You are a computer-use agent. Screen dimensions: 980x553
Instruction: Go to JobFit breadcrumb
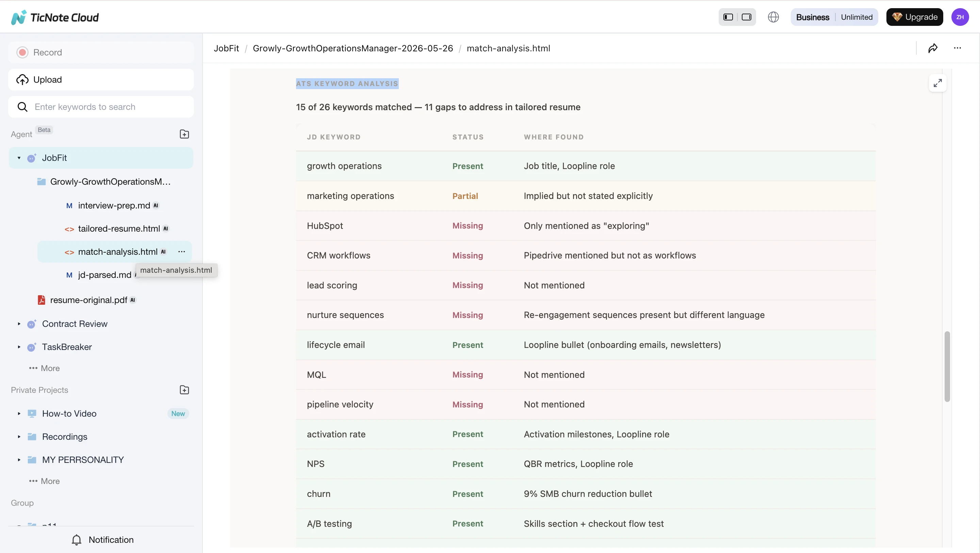click(x=226, y=48)
